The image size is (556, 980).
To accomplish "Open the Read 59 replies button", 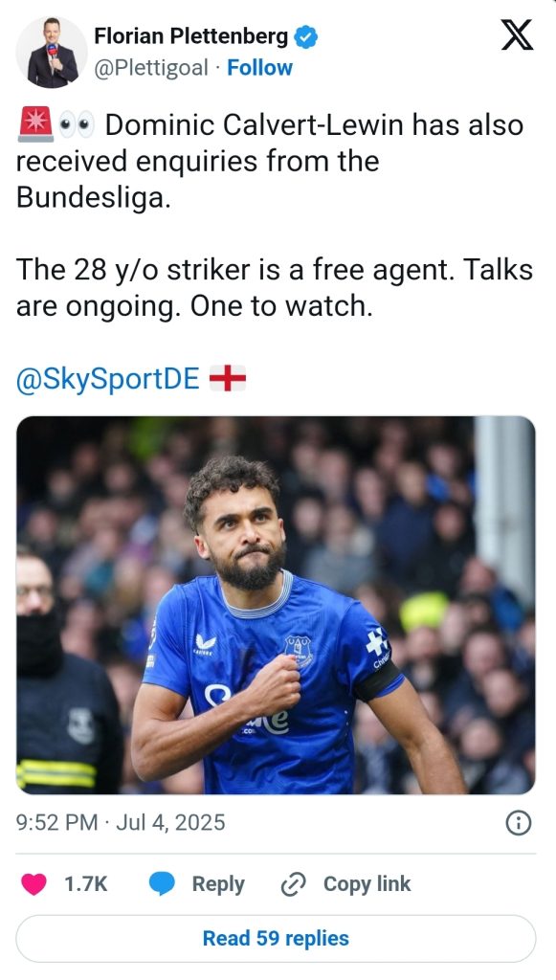I will click(276, 938).
